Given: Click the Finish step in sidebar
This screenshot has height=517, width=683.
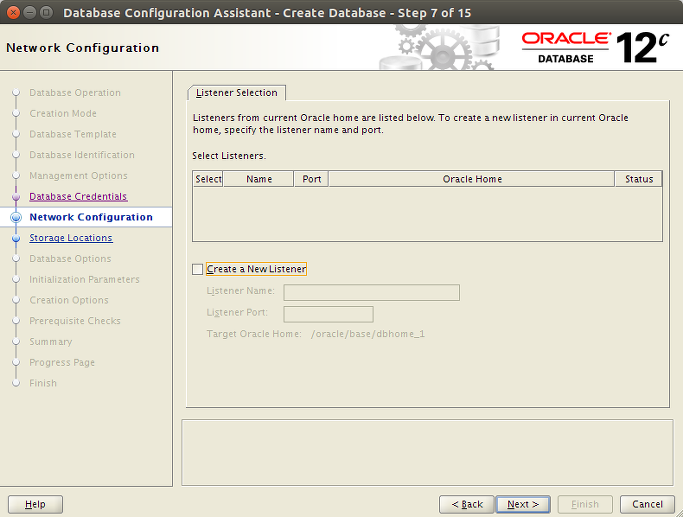Looking at the screenshot, I should [43, 383].
